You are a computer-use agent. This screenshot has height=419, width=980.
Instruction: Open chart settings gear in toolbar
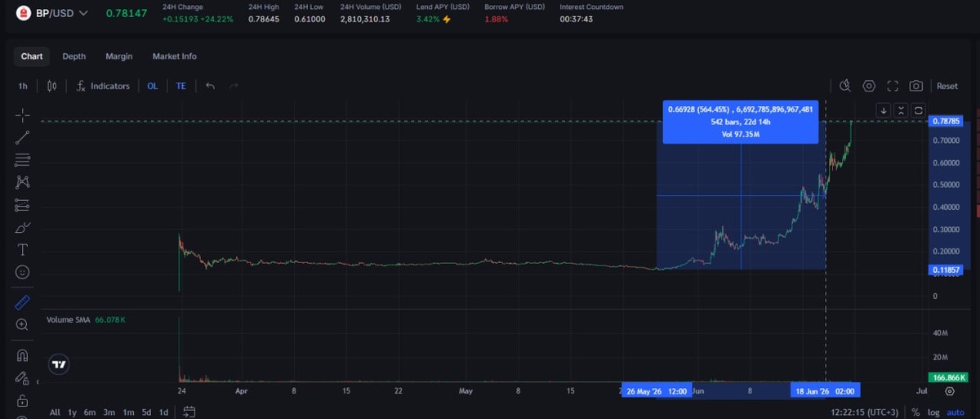coord(869,86)
